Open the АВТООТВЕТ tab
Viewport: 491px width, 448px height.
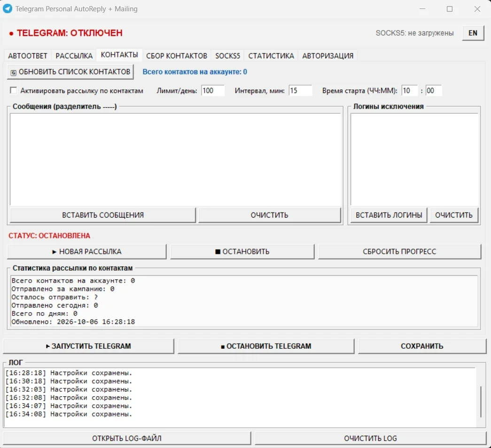point(28,56)
